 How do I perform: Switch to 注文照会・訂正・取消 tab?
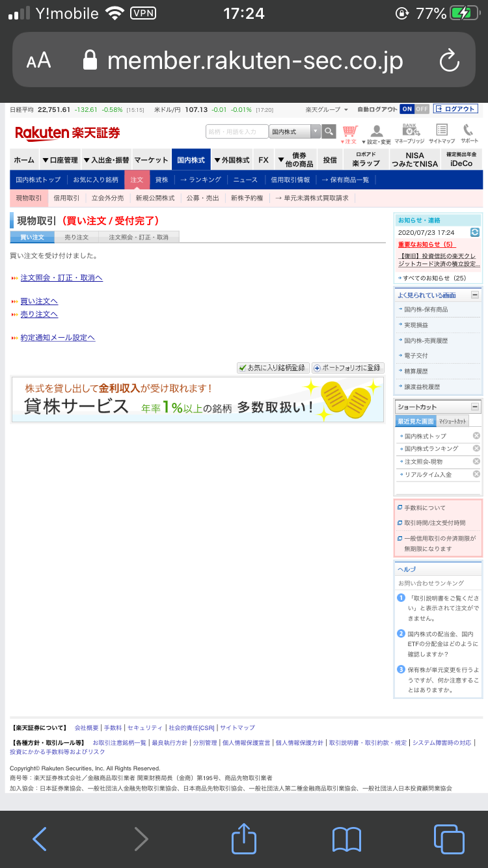[139, 237]
